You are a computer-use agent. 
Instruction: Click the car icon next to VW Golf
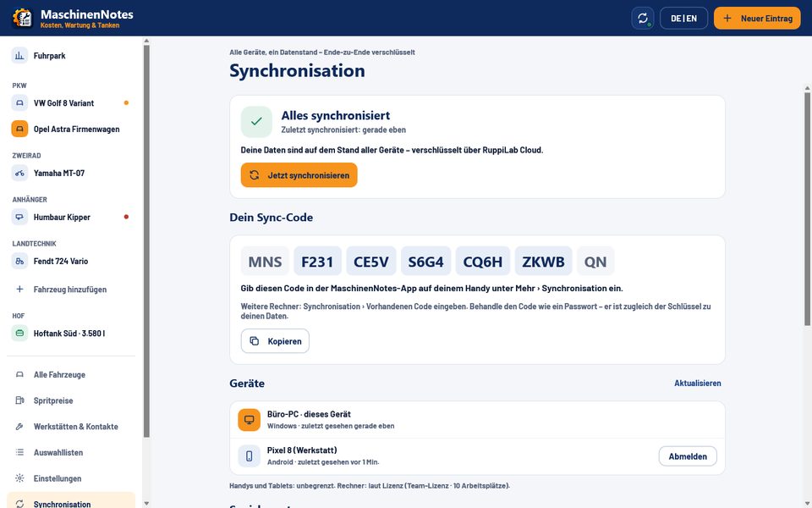click(x=19, y=103)
